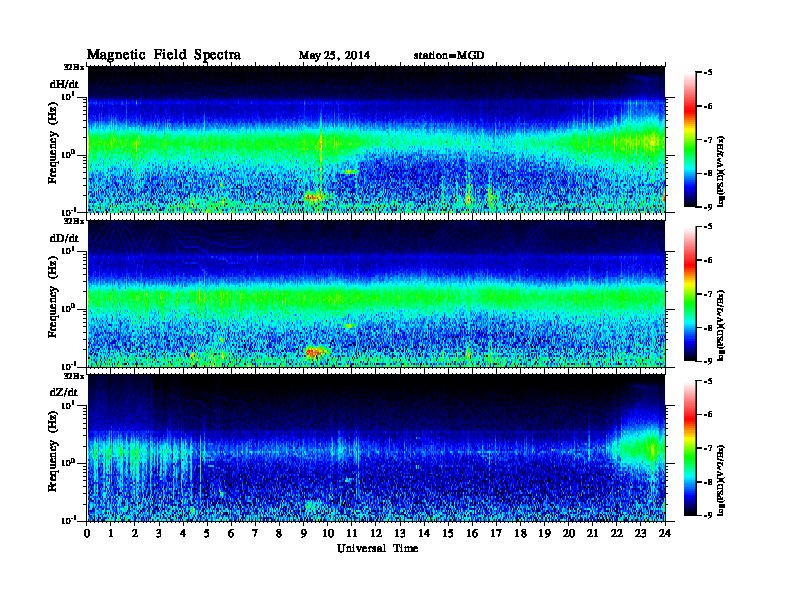
Task: Click the hour 10 tick label
Action: pos(328,533)
